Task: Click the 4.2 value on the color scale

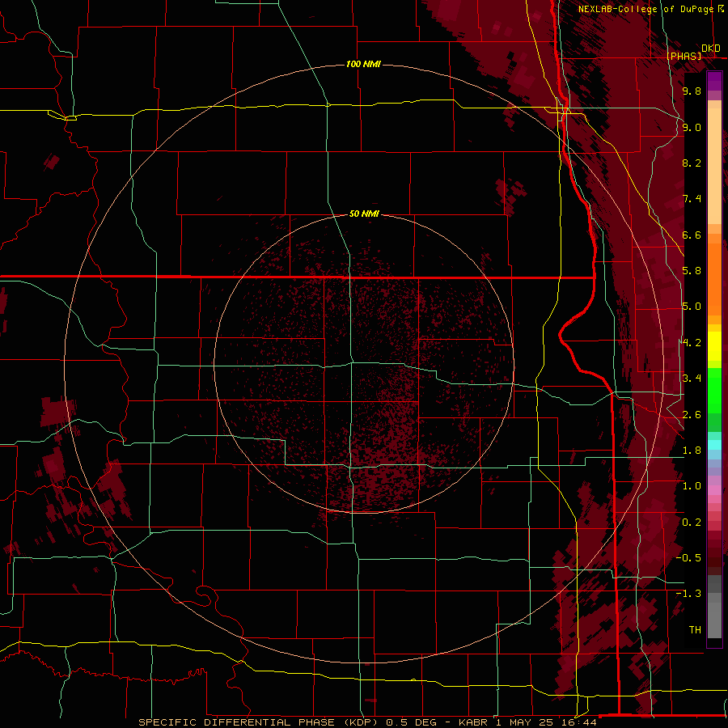Action: tap(692, 343)
